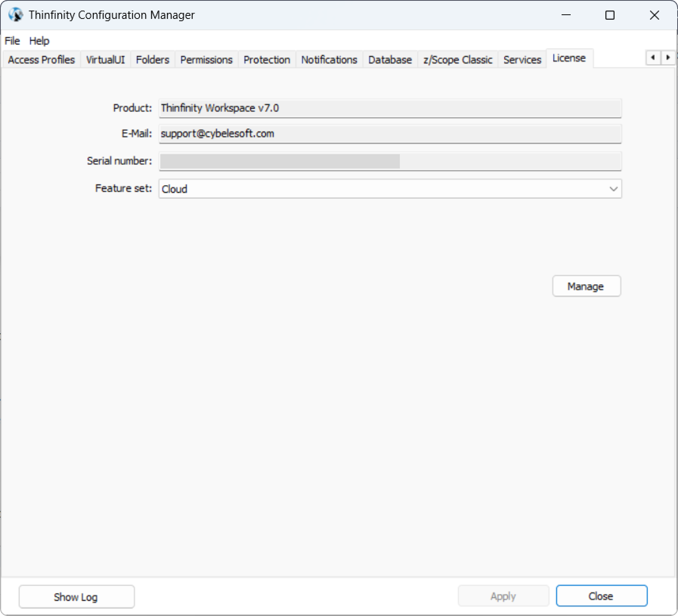The width and height of the screenshot is (678, 616).
Task: Select the Services tab
Action: (x=522, y=60)
